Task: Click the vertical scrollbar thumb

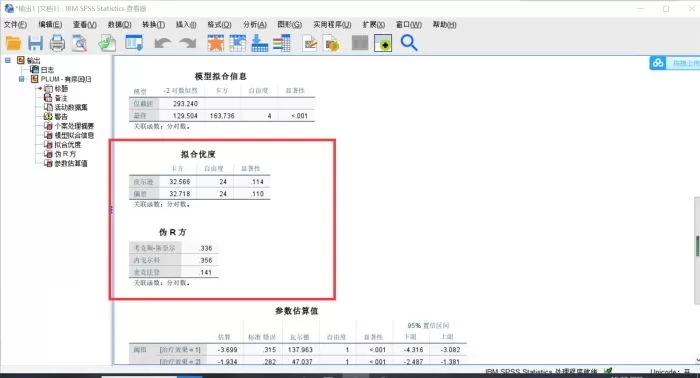Action: click(x=697, y=246)
